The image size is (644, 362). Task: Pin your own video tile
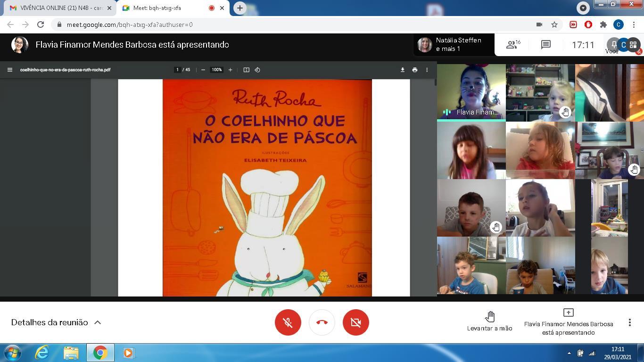pyautogui.click(x=613, y=44)
